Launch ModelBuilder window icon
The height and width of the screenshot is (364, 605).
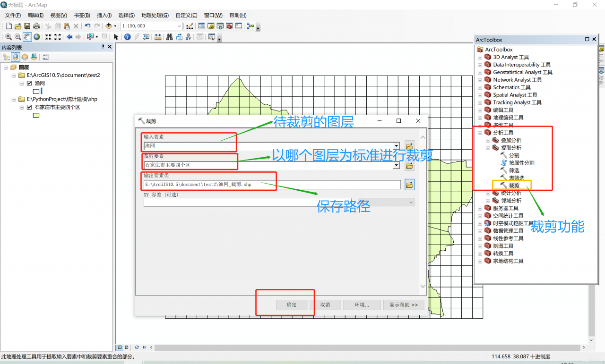pyautogui.click(x=251, y=26)
